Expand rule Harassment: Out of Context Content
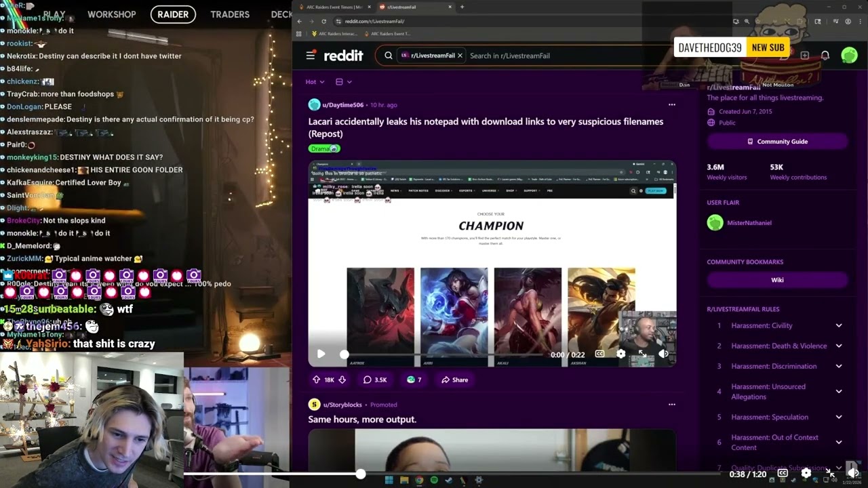Screen dimensions: 868x488 point(839,442)
